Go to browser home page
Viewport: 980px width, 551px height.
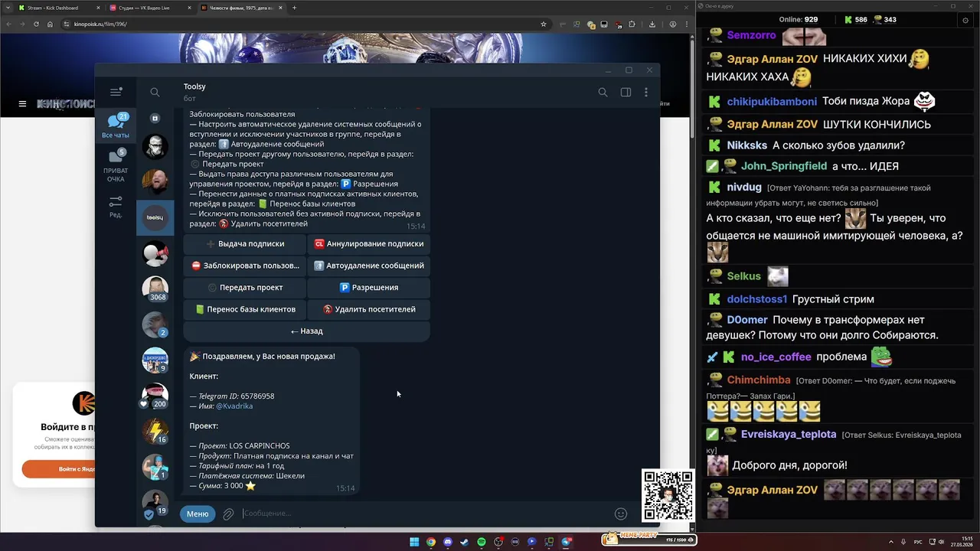(x=50, y=24)
